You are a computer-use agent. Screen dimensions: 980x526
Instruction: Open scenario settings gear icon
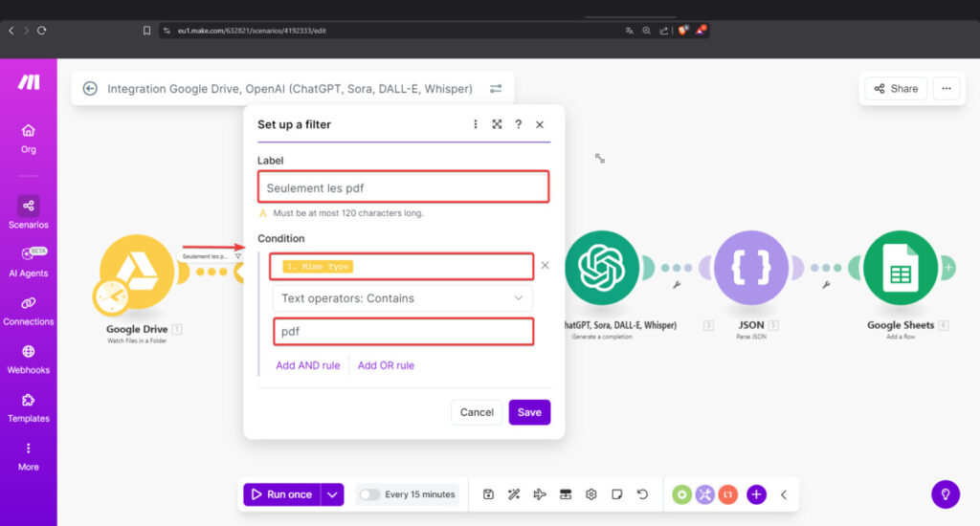(x=591, y=494)
